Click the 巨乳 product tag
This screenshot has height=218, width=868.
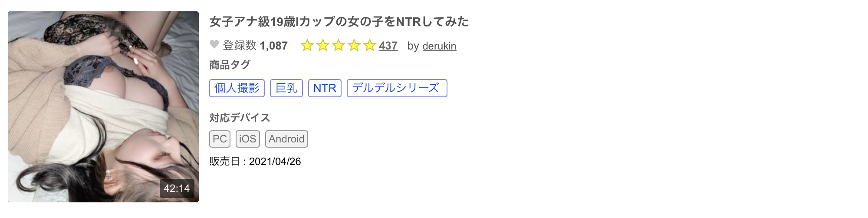286,88
